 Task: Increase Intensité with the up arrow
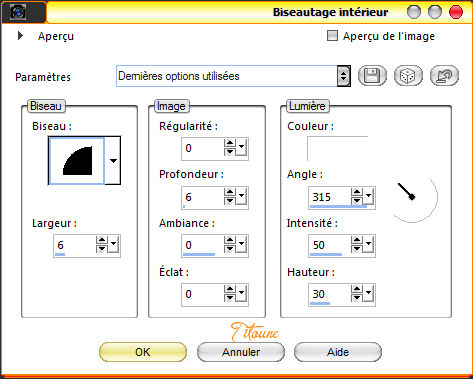pos(357,240)
